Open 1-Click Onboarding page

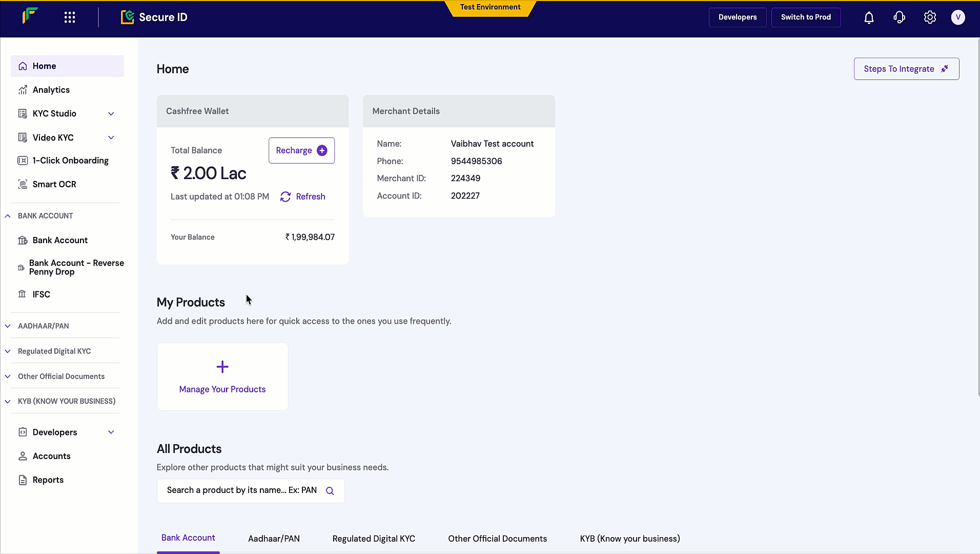(x=67, y=161)
